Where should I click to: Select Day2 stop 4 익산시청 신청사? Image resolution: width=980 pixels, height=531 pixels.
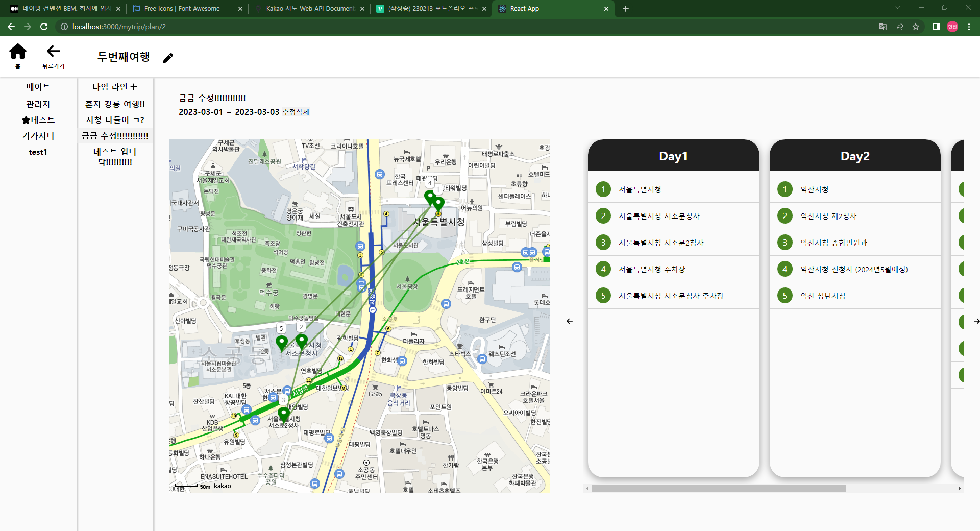coord(855,269)
